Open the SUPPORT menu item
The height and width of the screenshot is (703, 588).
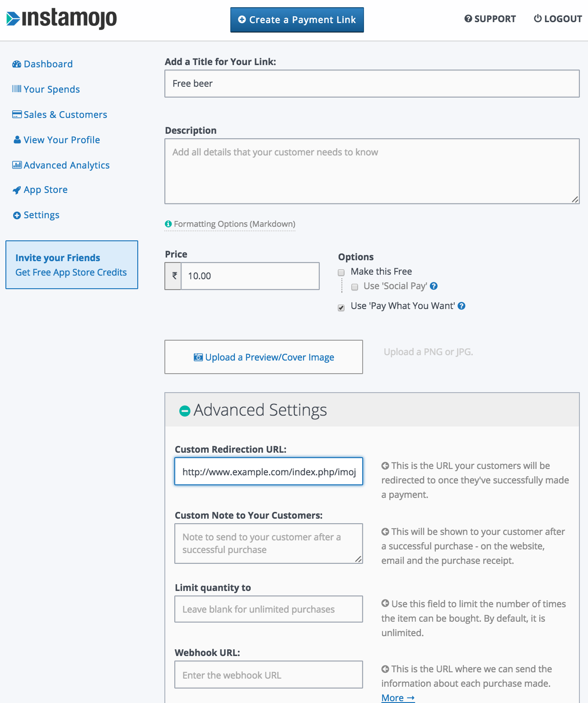coord(490,19)
